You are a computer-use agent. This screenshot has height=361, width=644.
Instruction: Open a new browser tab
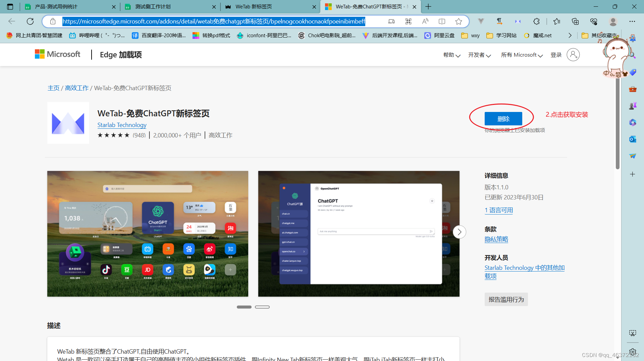428,7
